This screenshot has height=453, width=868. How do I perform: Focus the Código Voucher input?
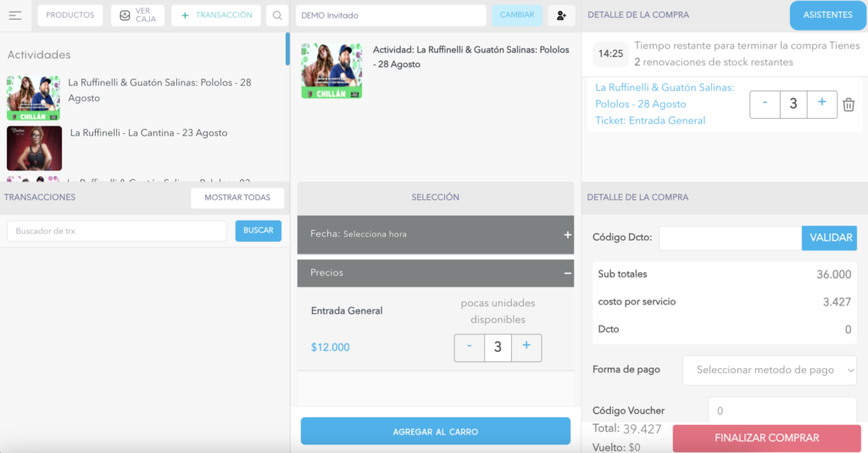pyautogui.click(x=782, y=411)
